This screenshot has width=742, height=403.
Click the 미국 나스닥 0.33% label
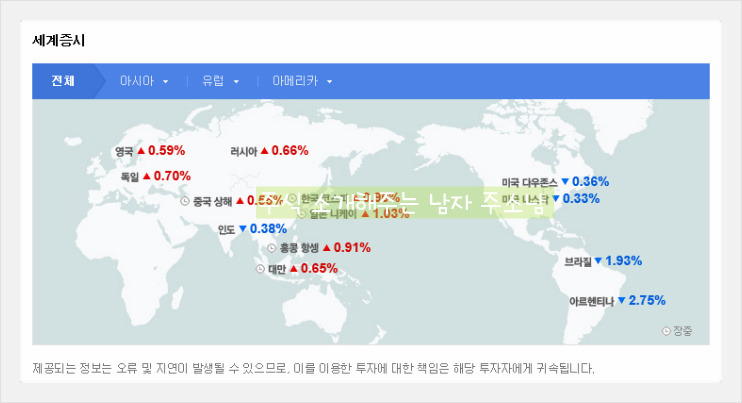pyautogui.click(x=551, y=199)
